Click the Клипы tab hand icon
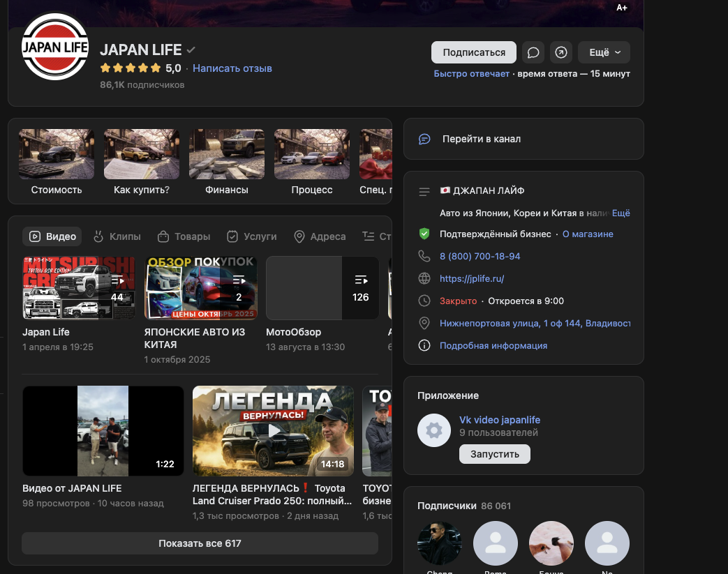Viewport: 728px width, 574px height. 98,236
